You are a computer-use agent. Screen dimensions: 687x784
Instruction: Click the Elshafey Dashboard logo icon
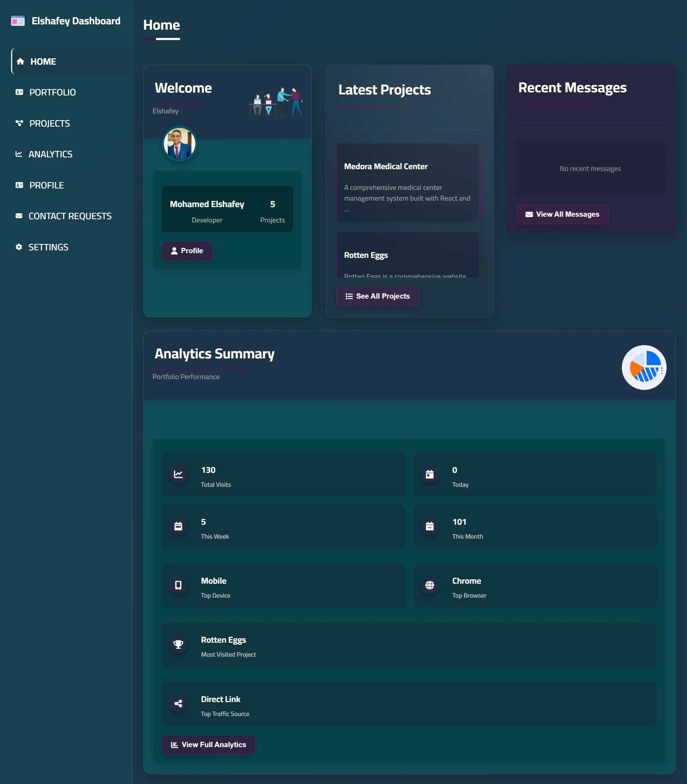[18, 21]
